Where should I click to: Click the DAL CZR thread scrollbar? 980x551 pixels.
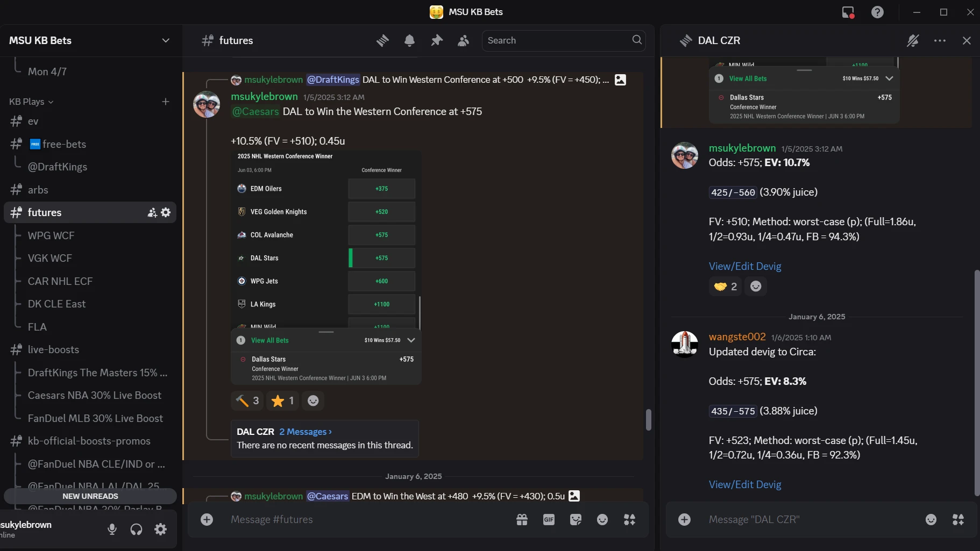977,383
